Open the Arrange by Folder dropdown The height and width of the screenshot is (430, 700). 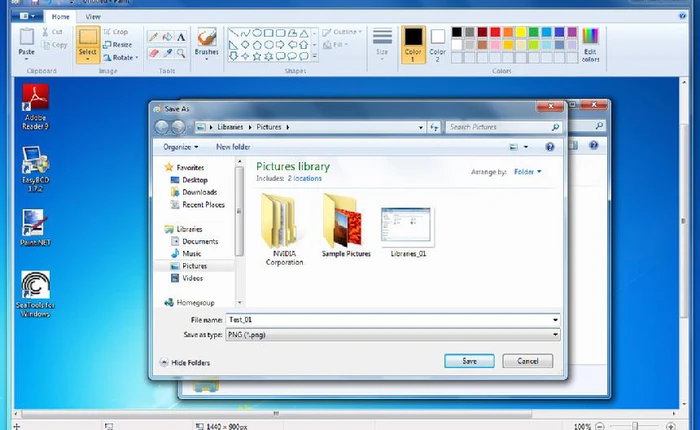point(527,171)
